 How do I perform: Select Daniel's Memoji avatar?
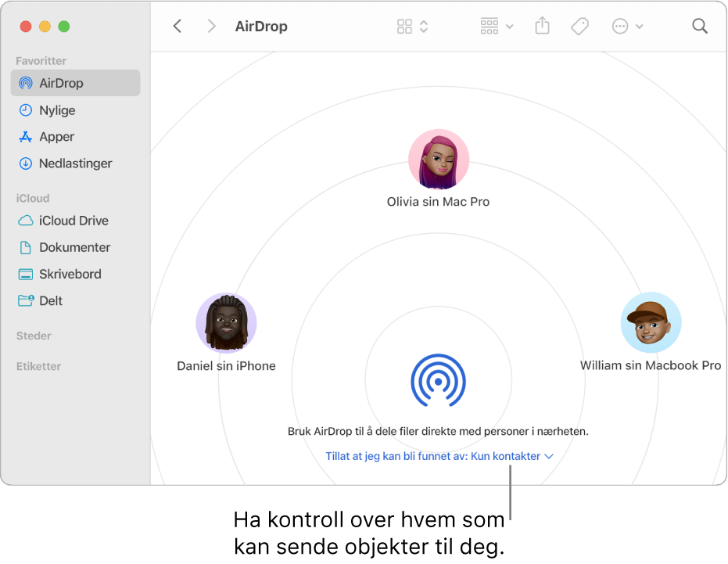(226, 323)
